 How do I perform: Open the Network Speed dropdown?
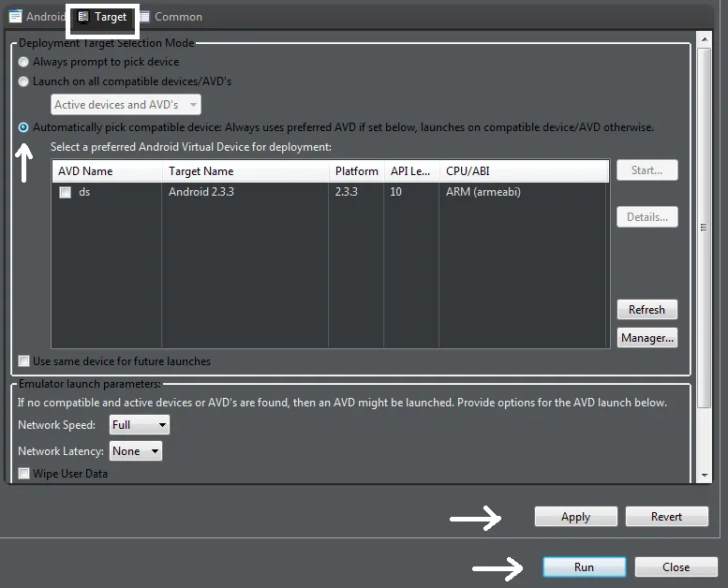pyautogui.click(x=140, y=425)
